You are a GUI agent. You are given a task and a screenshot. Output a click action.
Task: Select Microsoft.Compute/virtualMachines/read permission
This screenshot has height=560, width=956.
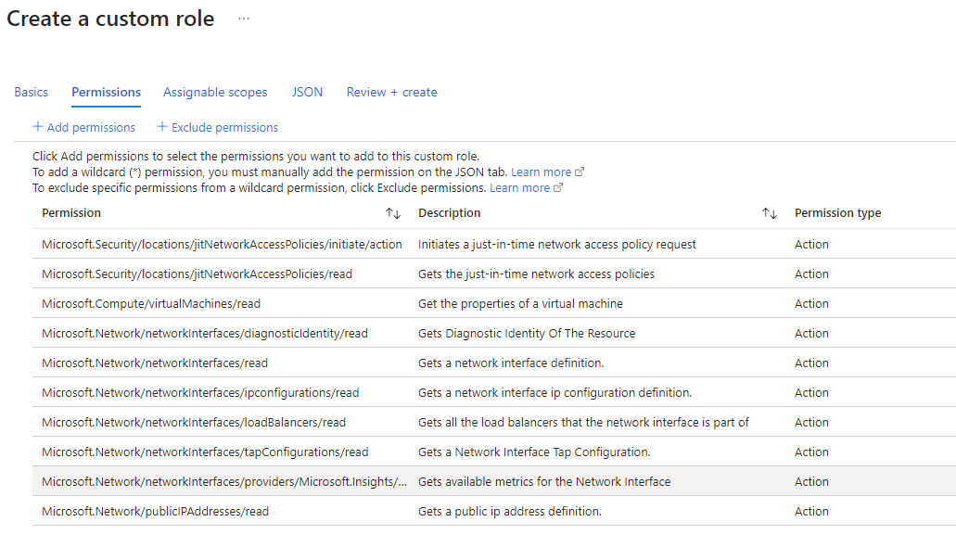click(151, 304)
